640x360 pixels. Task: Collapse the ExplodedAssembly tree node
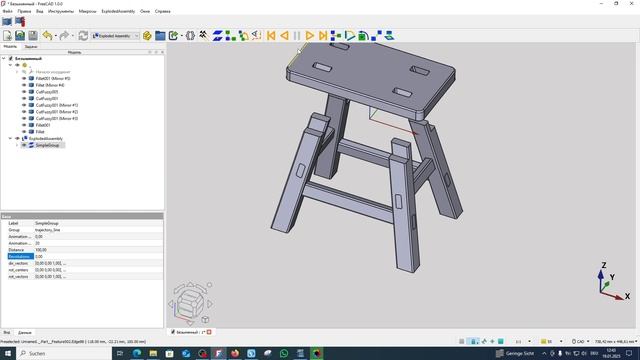(10, 138)
